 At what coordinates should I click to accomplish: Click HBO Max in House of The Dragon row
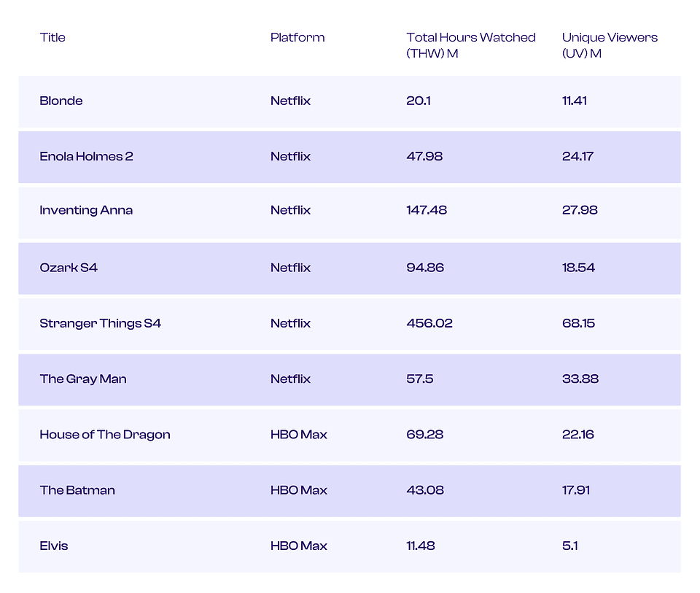pos(299,435)
